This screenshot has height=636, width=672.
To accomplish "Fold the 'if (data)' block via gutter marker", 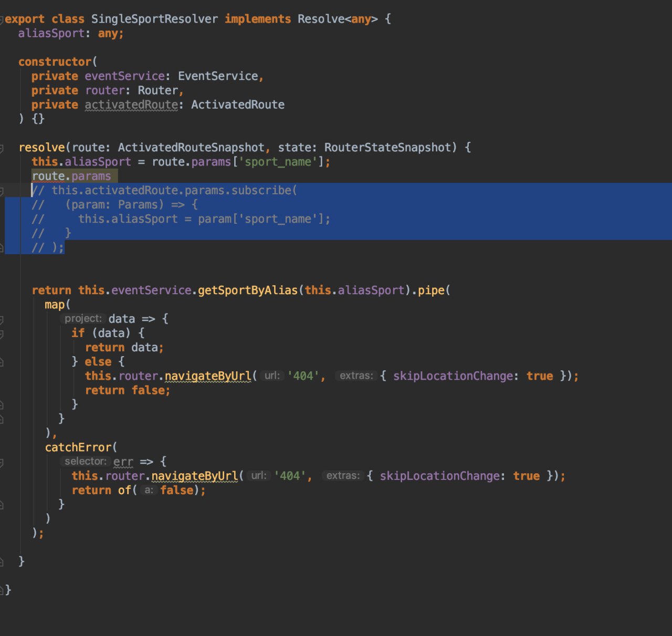I will 2,334.
